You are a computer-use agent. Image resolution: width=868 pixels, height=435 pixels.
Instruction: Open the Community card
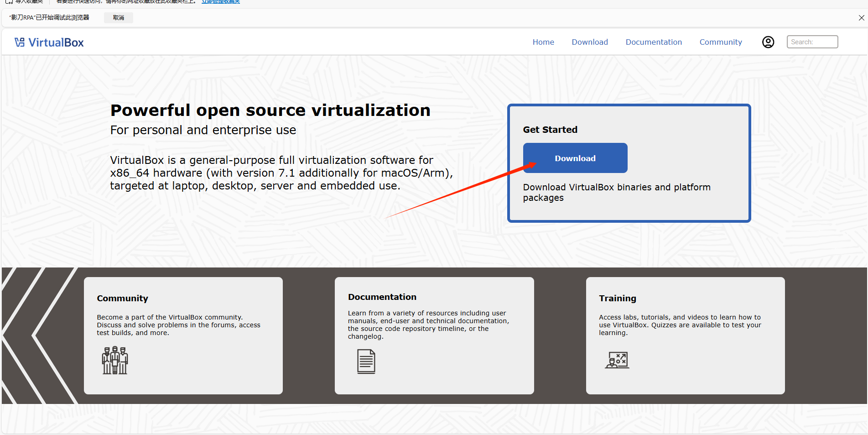coord(183,335)
